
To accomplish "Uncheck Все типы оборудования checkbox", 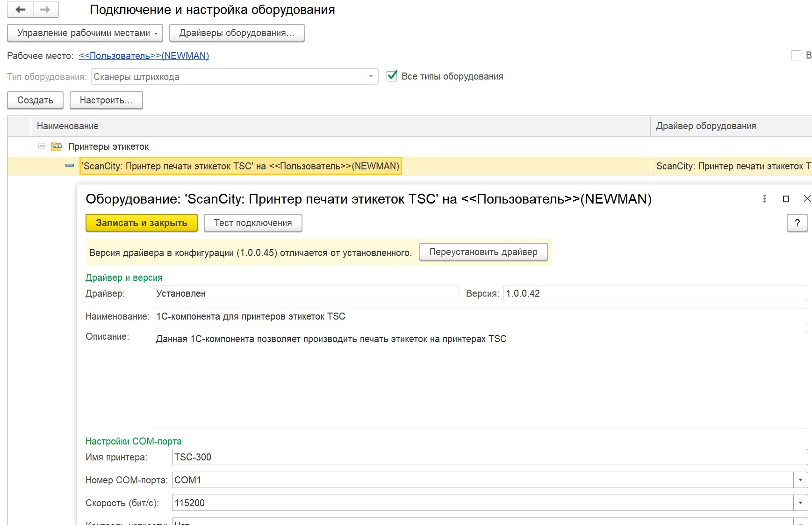I will pos(392,76).
